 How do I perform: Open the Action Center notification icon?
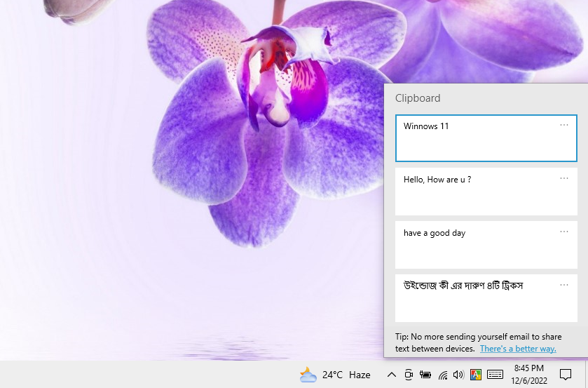coord(565,375)
